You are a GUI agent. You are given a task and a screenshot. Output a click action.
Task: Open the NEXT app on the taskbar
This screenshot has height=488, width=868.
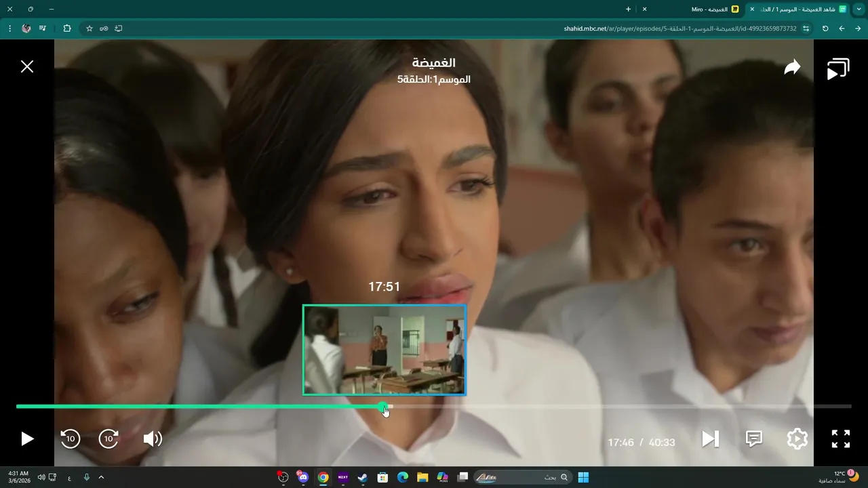(342, 477)
